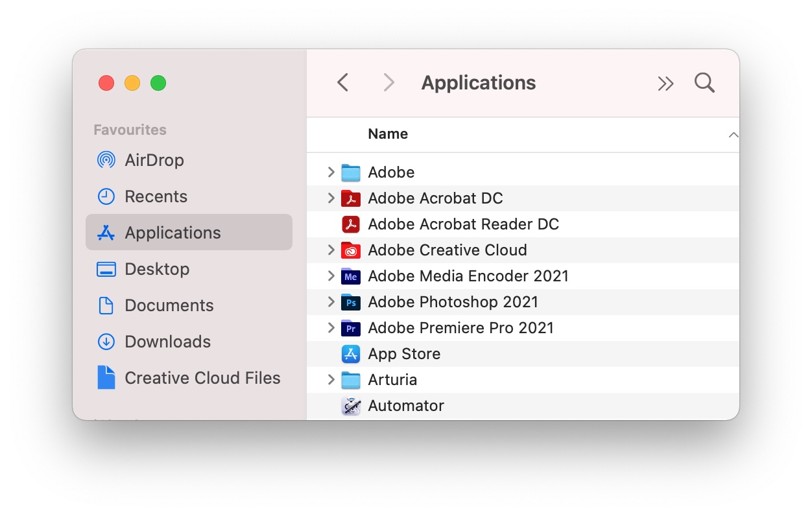Click the Premiere Pro 2021 icon

coord(351,328)
